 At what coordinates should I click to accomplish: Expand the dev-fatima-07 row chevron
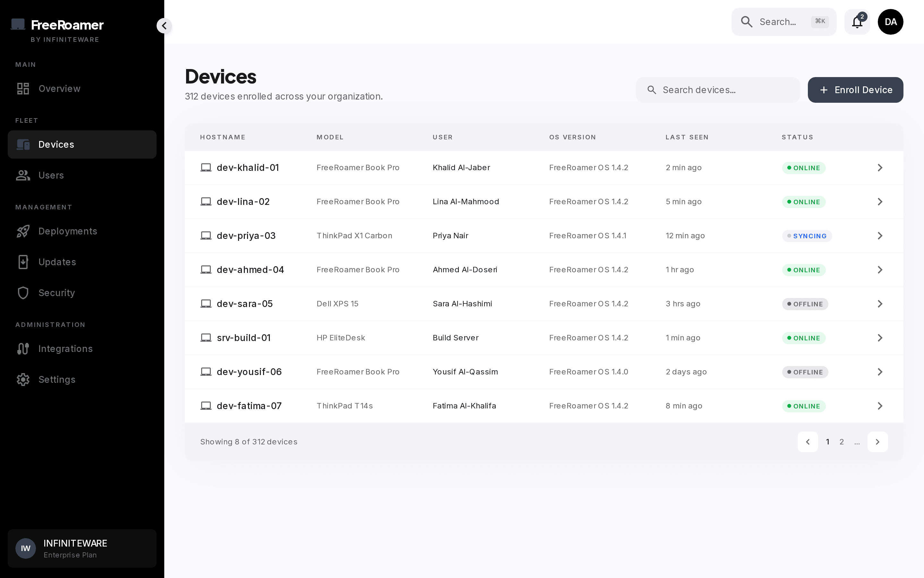click(880, 406)
